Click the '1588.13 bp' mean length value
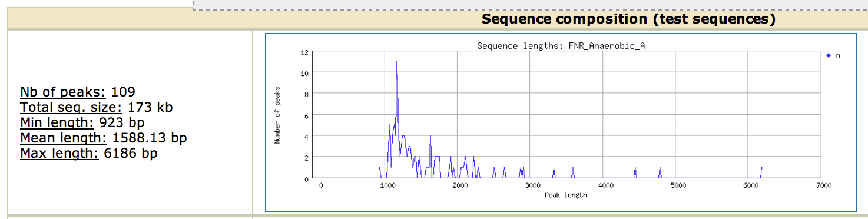The height and width of the screenshot is (219, 868). pos(149,138)
